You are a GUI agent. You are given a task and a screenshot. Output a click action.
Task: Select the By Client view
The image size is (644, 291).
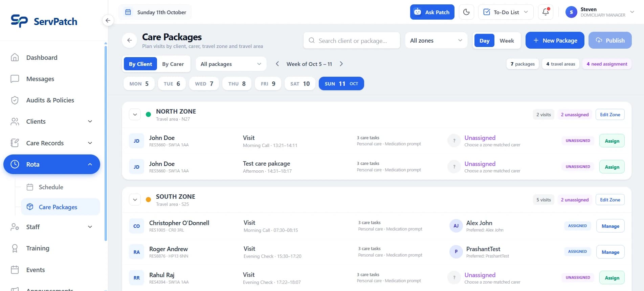pyautogui.click(x=140, y=64)
